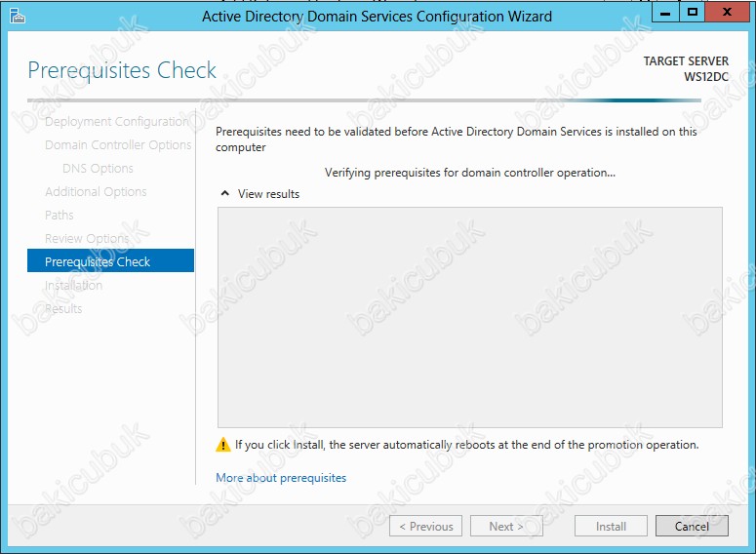Select Domain Controller Options step
This screenshot has height=554, width=756.
(x=118, y=144)
